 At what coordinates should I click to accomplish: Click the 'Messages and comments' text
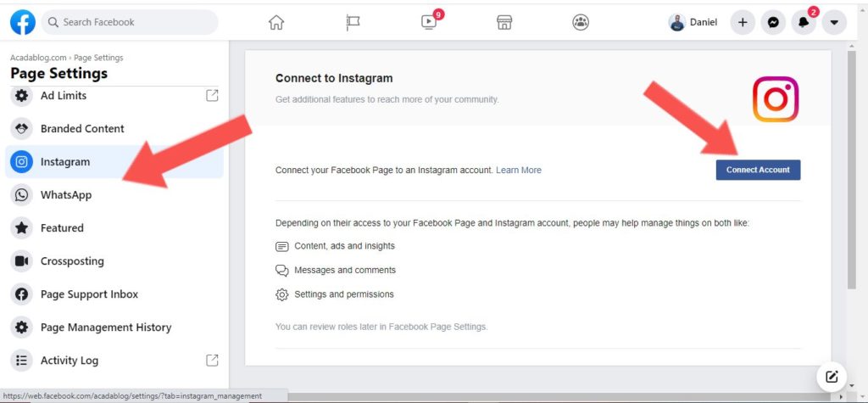click(x=345, y=270)
